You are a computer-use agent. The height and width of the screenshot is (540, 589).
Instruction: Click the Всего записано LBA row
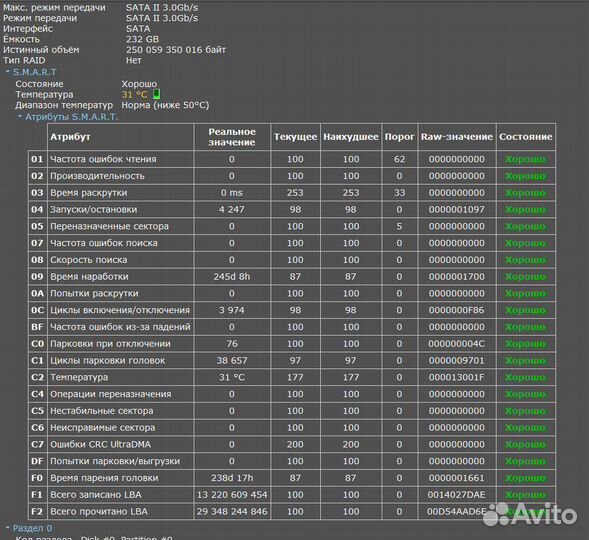click(x=292, y=495)
